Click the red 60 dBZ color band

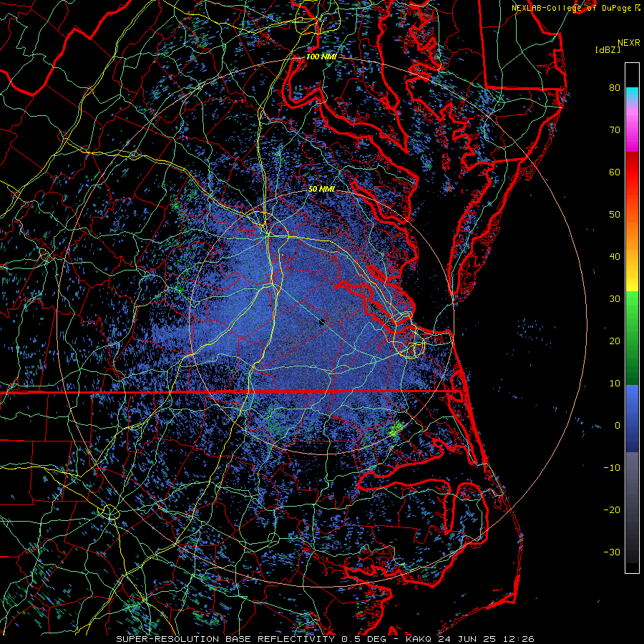(x=632, y=172)
